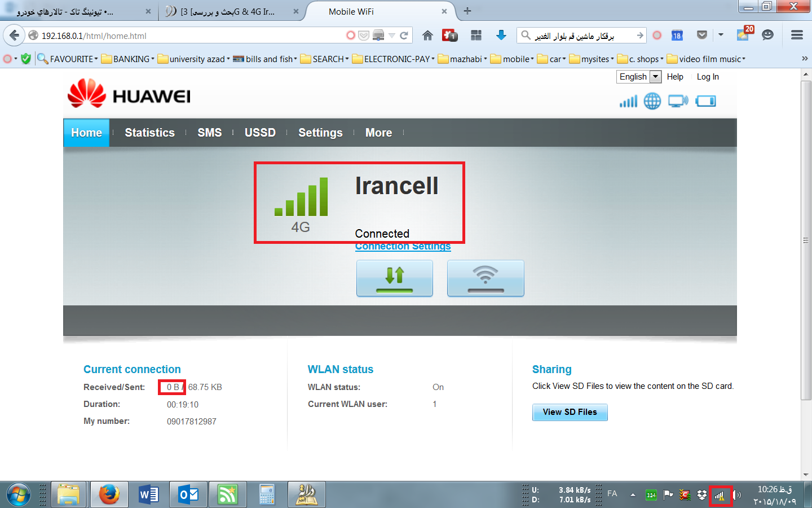Click the Log In link
The image size is (812, 508).
[x=708, y=77]
